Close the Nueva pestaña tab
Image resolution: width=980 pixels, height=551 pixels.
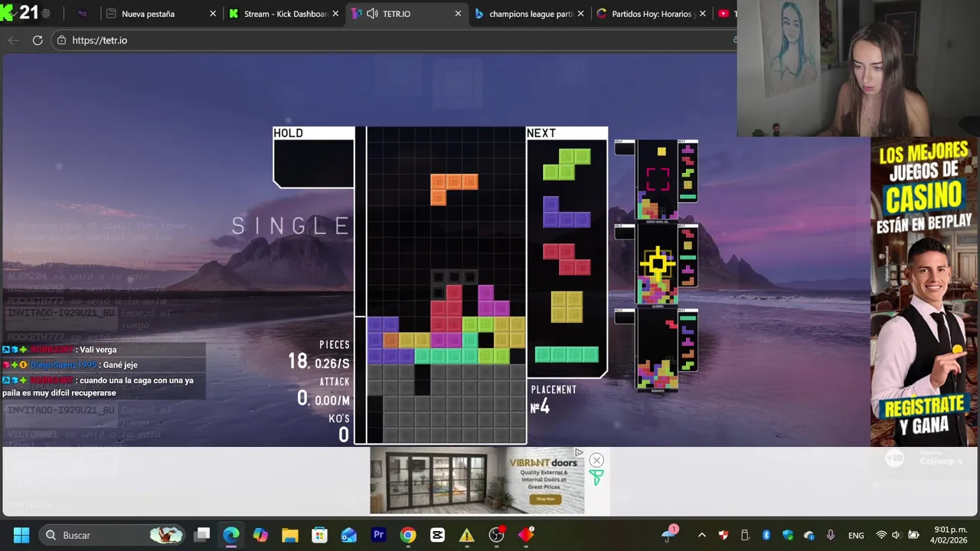tap(213, 14)
